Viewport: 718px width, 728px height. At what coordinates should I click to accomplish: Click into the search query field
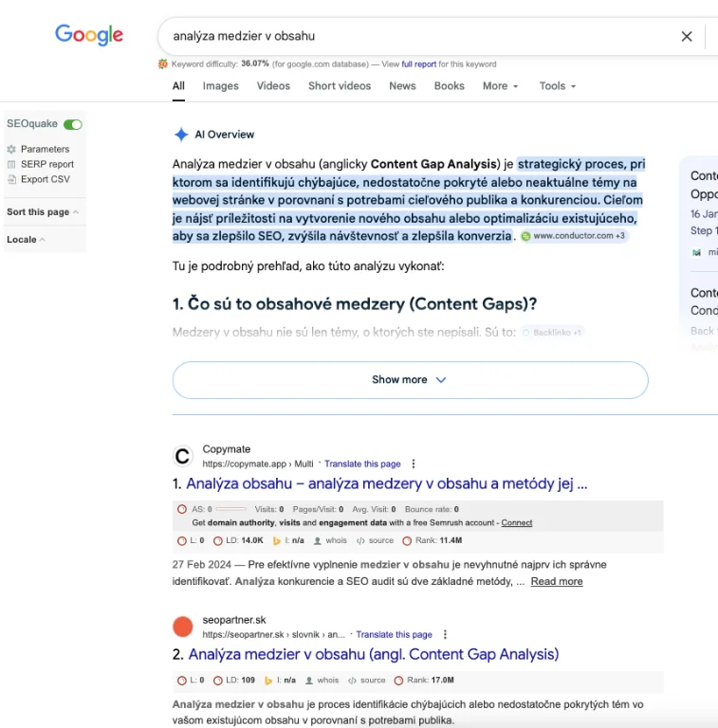pyautogui.click(x=408, y=36)
